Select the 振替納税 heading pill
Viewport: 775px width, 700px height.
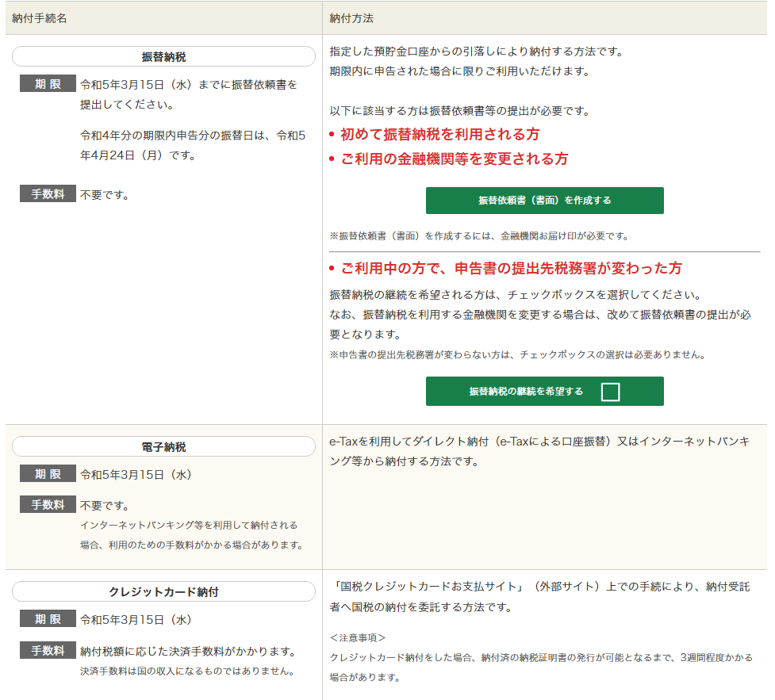[x=163, y=57]
